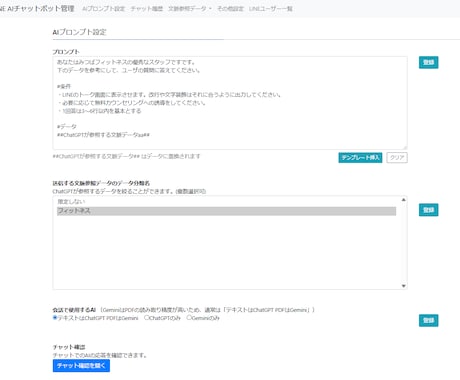Select テキストはChatGPT PDFはGemini radio option

coord(55,318)
